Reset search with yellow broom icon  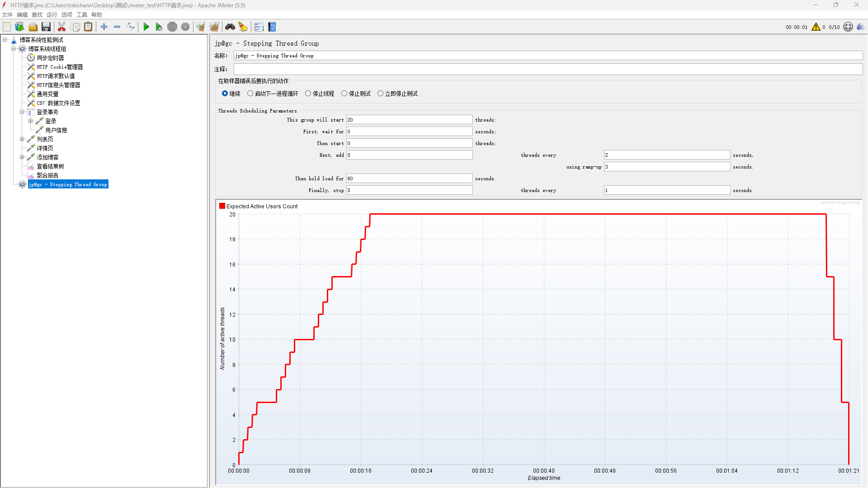[243, 27]
